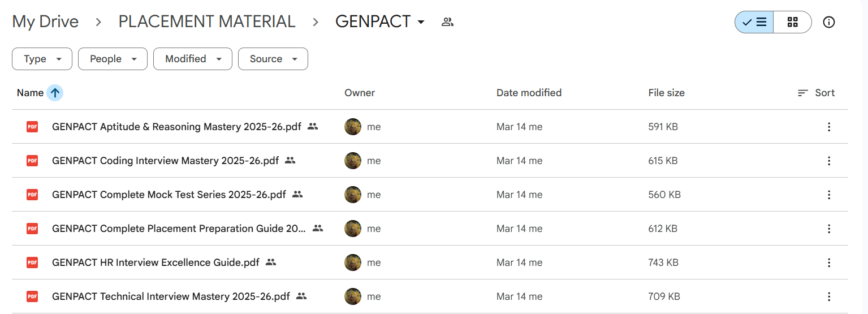Click shared icon next to Complete Placement Preparation Guide

point(318,229)
